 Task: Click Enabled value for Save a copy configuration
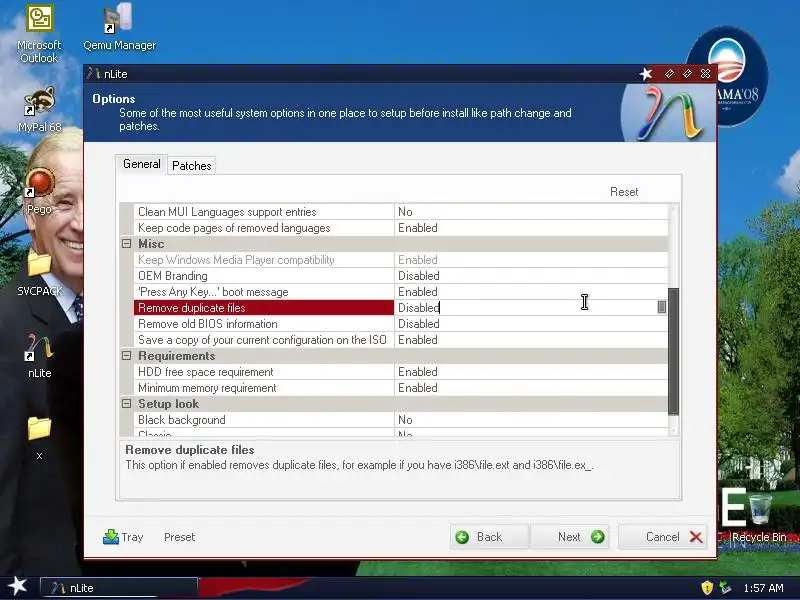531,340
